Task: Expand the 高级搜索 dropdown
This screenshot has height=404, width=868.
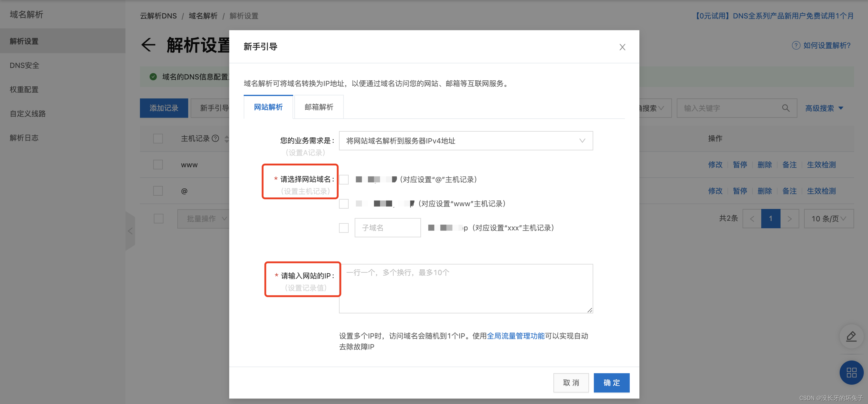Action: click(x=824, y=108)
